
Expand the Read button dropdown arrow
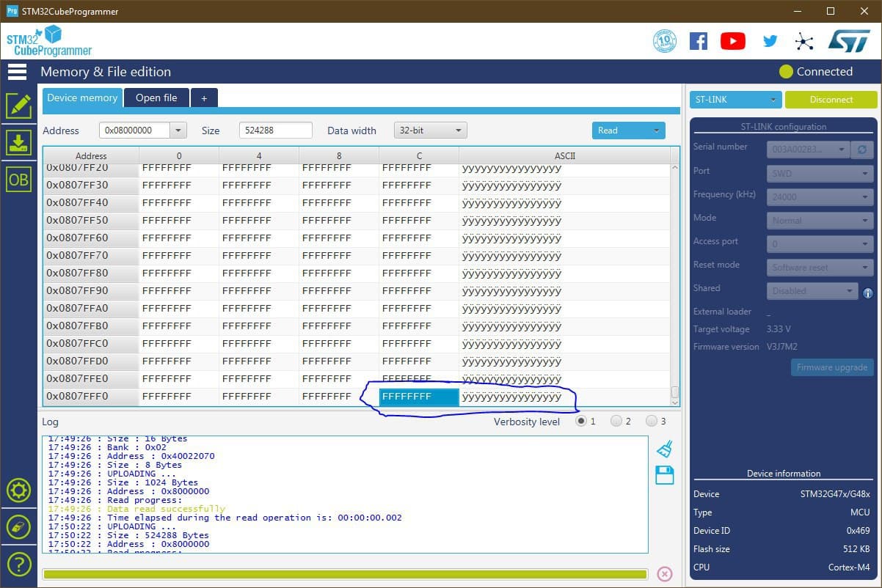[656, 131]
